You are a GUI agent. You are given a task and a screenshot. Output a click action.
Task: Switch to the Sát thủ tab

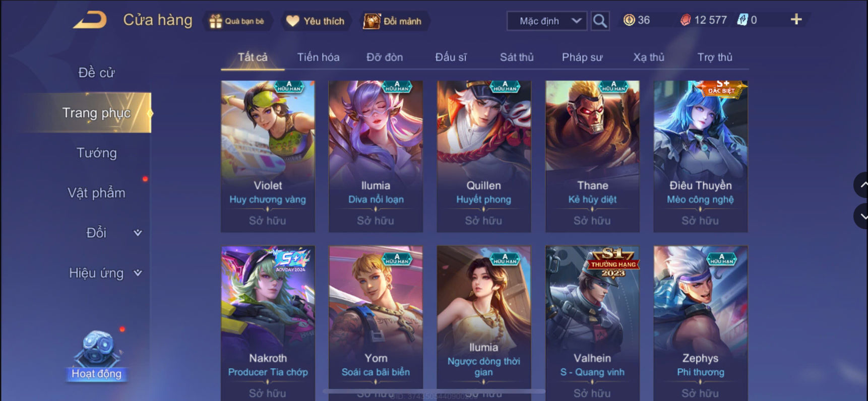coord(517,57)
